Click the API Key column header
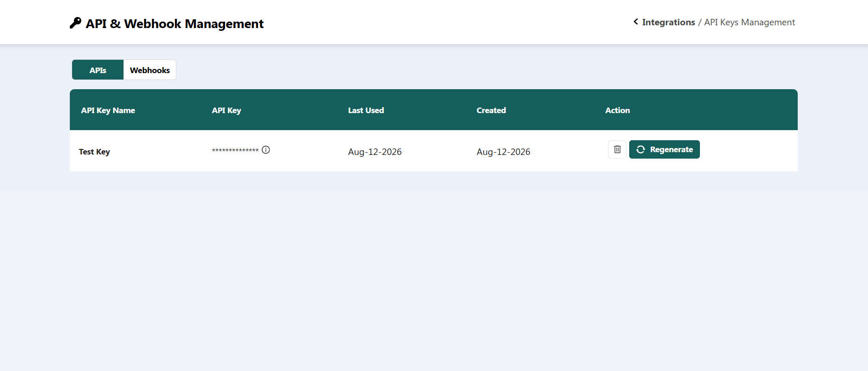 pyautogui.click(x=226, y=110)
